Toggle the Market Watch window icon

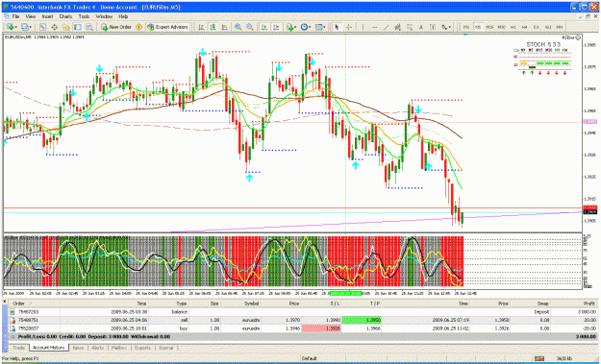(x=42, y=27)
